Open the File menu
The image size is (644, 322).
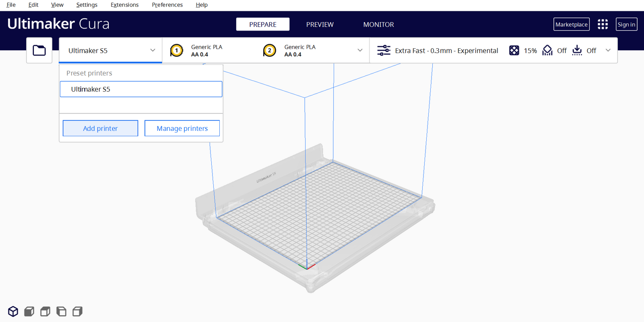(11, 5)
